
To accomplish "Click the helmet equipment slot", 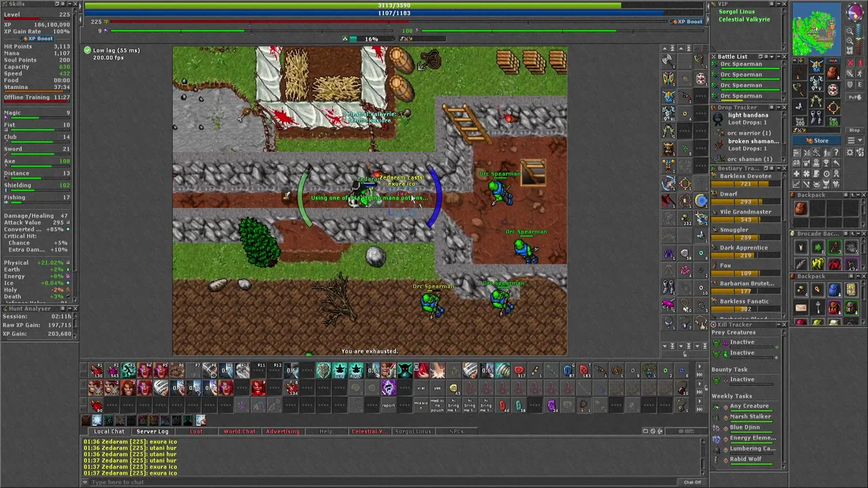I will pos(816,66).
